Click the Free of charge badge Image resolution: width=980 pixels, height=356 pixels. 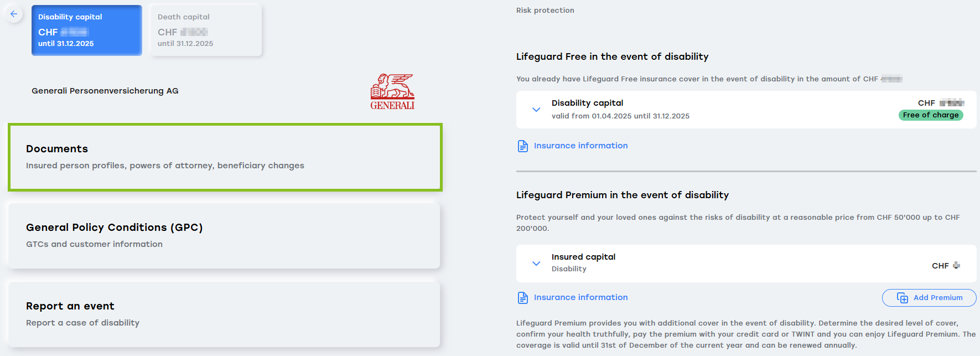point(931,115)
